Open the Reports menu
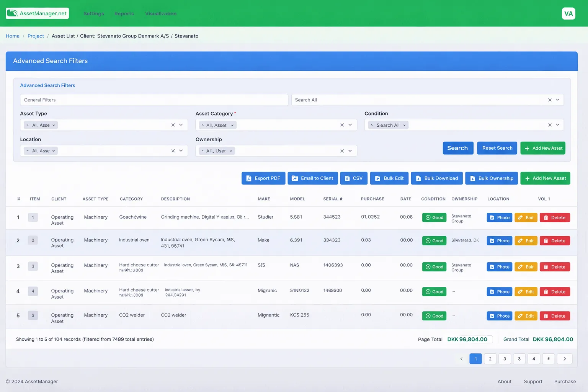588x392 pixels. coord(124,14)
